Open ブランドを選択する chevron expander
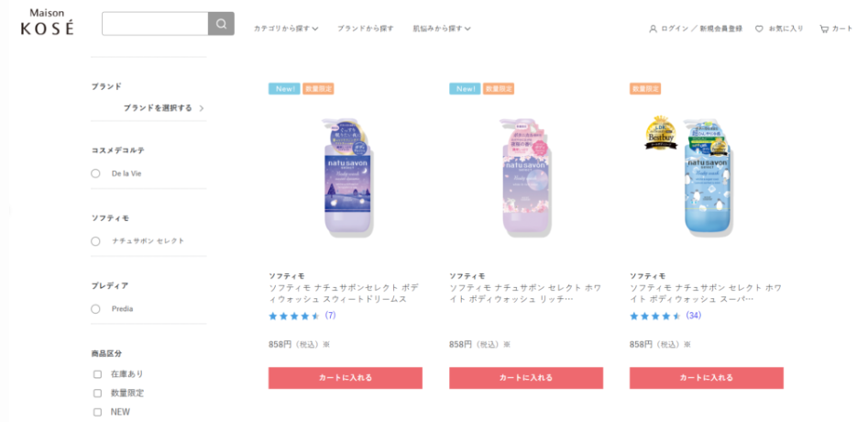The height and width of the screenshot is (422, 868). point(202,108)
